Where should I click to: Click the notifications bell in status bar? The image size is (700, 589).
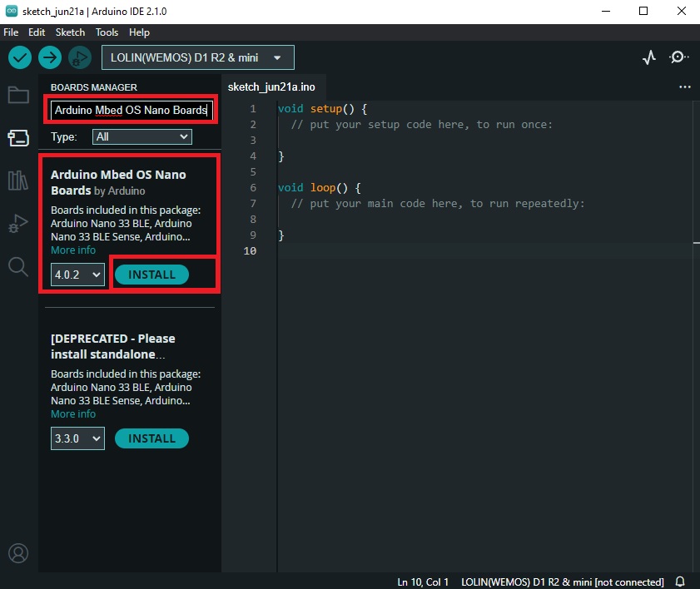tap(680, 582)
